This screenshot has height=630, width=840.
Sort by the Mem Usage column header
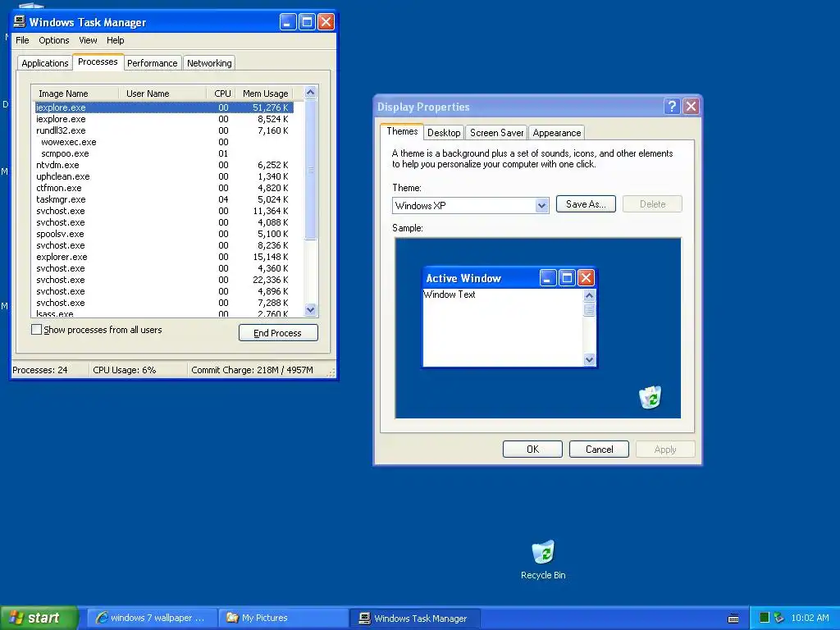pos(265,94)
